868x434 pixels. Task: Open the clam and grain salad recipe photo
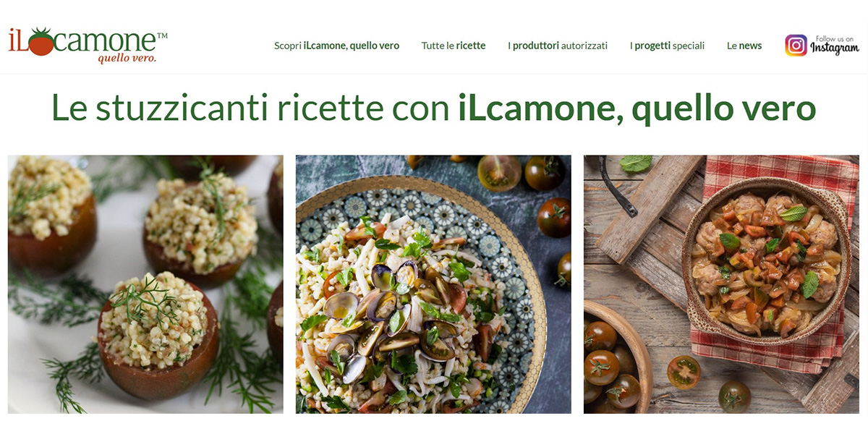click(x=433, y=284)
